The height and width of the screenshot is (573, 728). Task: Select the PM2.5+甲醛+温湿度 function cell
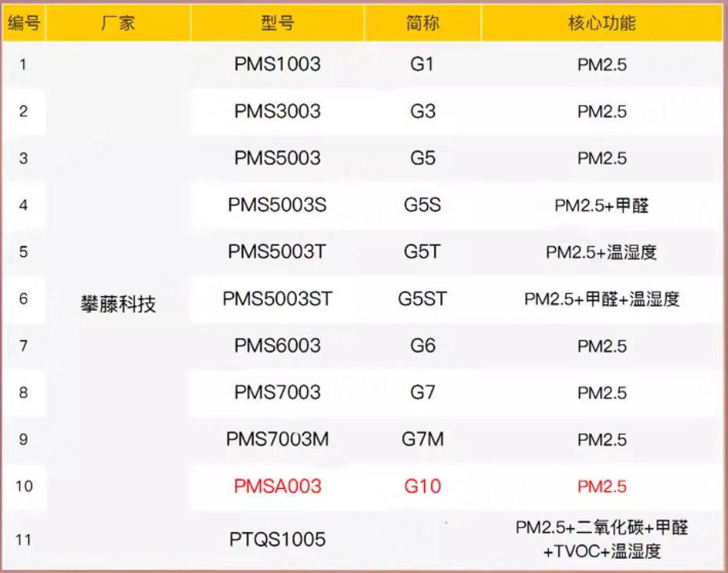coord(602,299)
